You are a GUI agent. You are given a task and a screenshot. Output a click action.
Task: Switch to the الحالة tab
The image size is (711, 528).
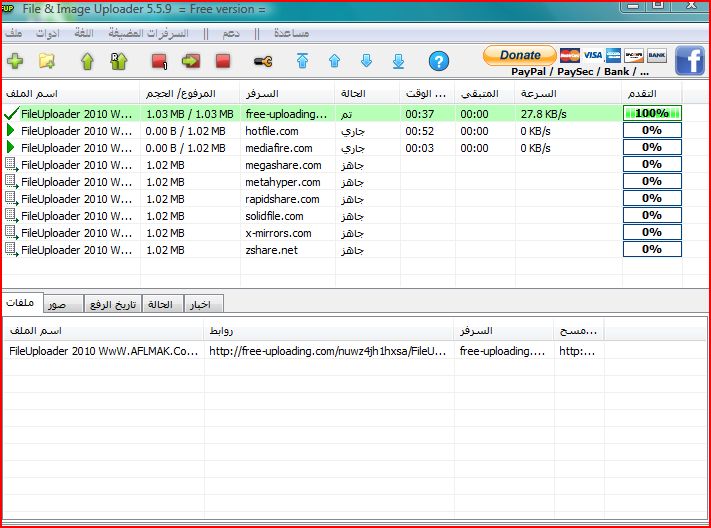point(163,304)
